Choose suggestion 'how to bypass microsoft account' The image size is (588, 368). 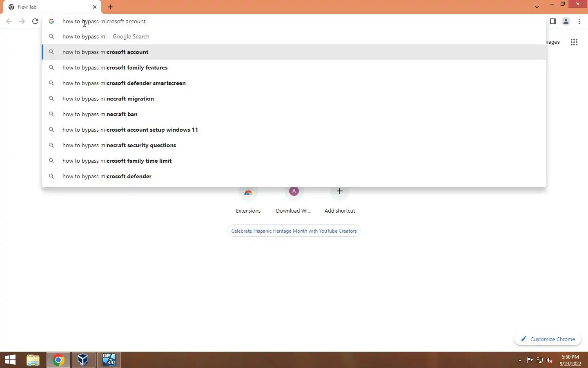pyautogui.click(x=294, y=52)
